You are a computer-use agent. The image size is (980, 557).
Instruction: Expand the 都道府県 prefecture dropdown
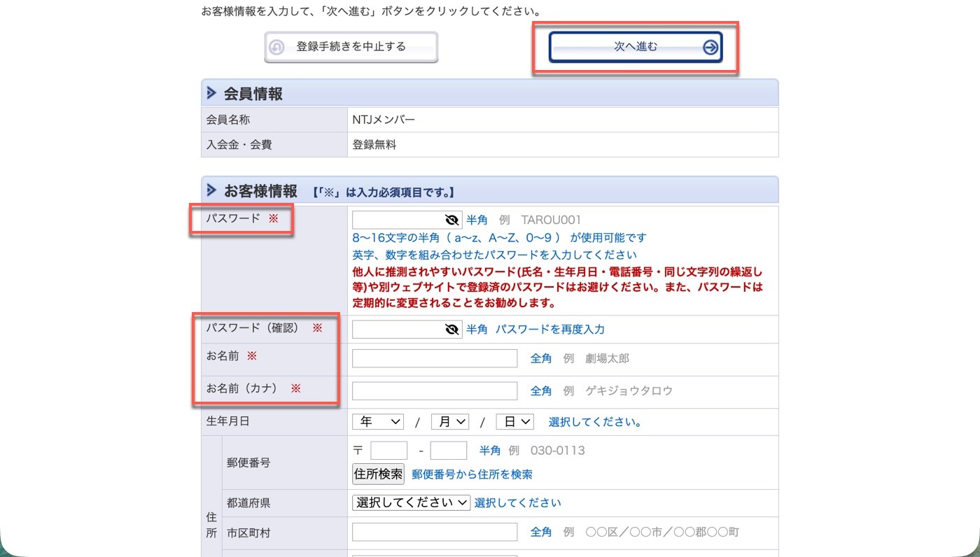(x=411, y=502)
